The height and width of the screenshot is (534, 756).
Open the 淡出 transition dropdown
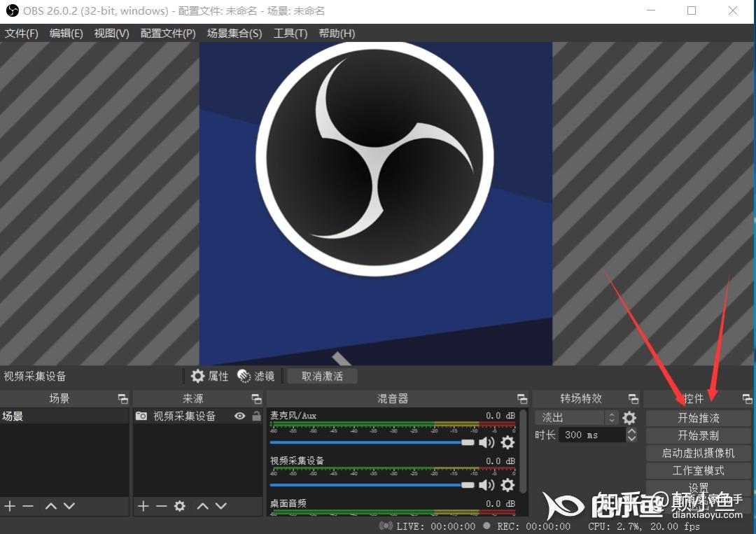[x=576, y=417]
